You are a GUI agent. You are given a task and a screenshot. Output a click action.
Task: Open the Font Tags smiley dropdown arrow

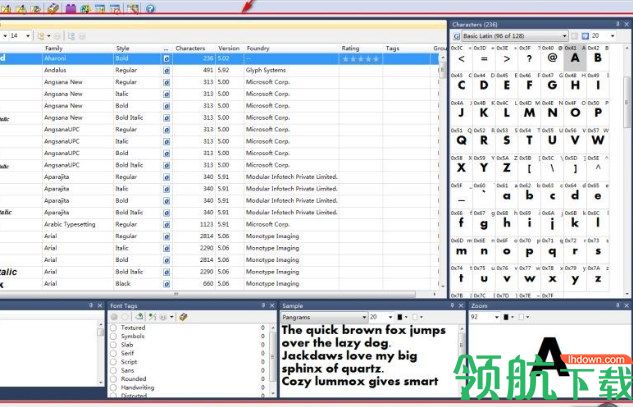pos(172,317)
